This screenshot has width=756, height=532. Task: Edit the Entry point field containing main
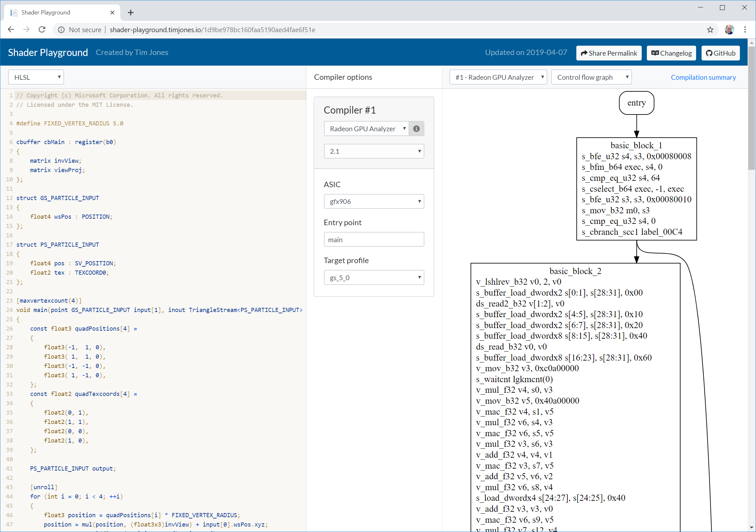click(374, 239)
